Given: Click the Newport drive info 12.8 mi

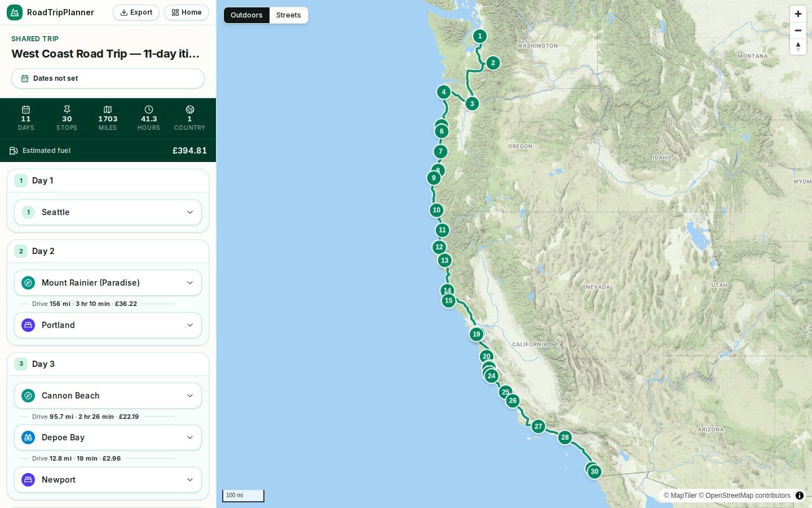Looking at the screenshot, I should click(76, 458).
